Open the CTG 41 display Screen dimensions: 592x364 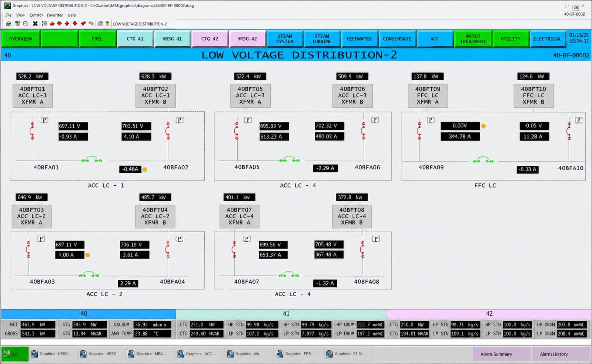(x=135, y=39)
